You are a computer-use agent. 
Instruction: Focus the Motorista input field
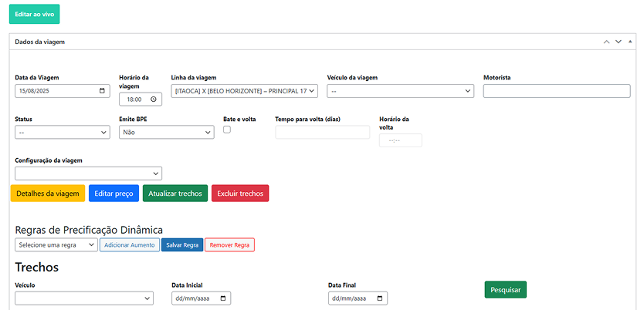556,91
